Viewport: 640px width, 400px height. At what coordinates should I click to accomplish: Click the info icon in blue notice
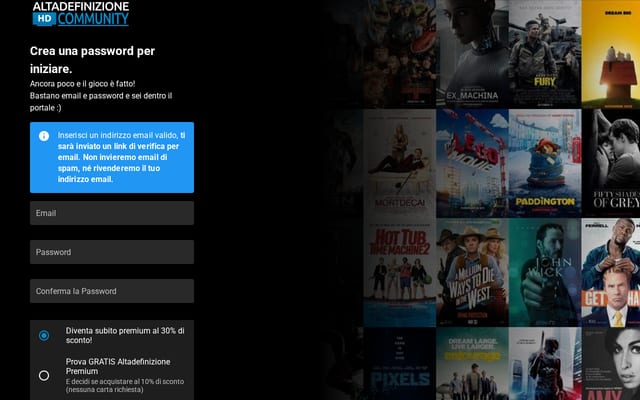click(x=44, y=136)
